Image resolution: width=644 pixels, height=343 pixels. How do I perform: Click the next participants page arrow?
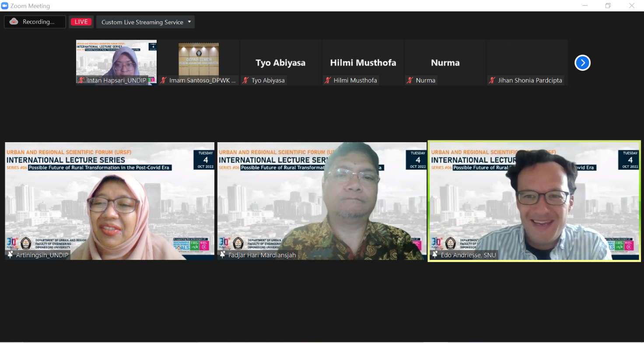point(582,63)
